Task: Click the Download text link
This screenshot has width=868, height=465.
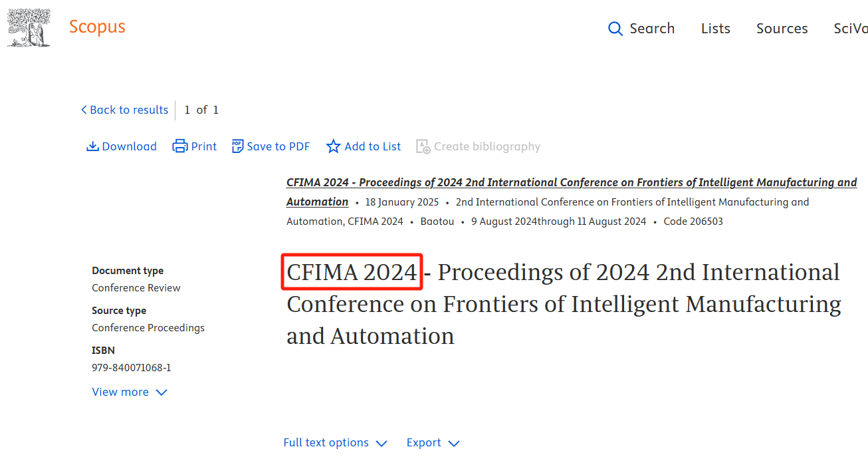Action: point(130,146)
